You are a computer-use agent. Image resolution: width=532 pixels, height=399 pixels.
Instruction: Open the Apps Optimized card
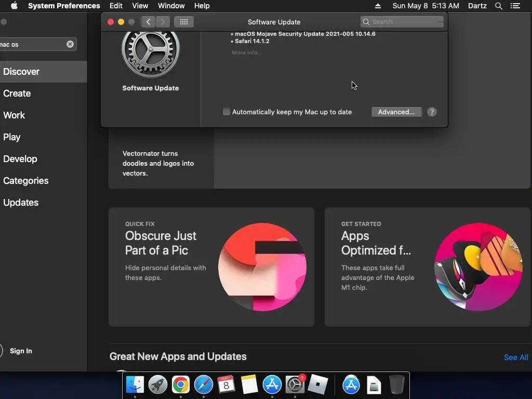(x=428, y=267)
